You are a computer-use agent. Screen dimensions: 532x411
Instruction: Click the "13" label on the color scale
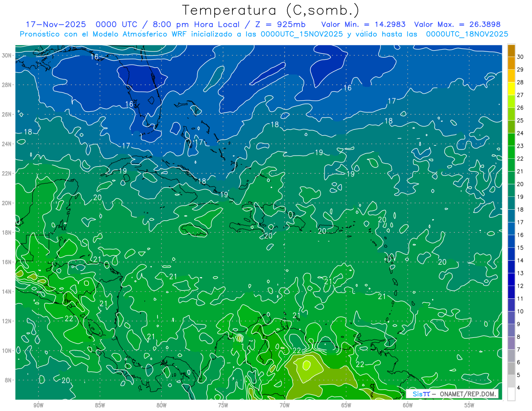coord(520,273)
